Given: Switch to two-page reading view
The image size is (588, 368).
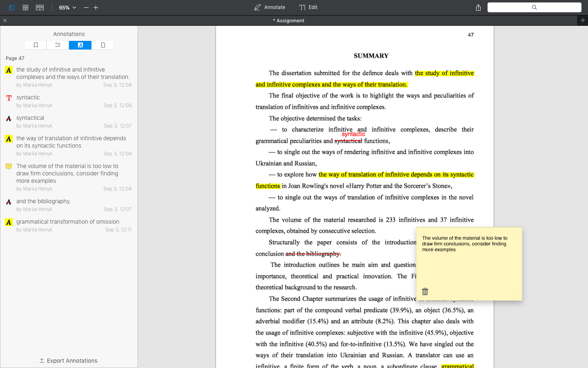Looking at the screenshot, I should click(40, 7).
